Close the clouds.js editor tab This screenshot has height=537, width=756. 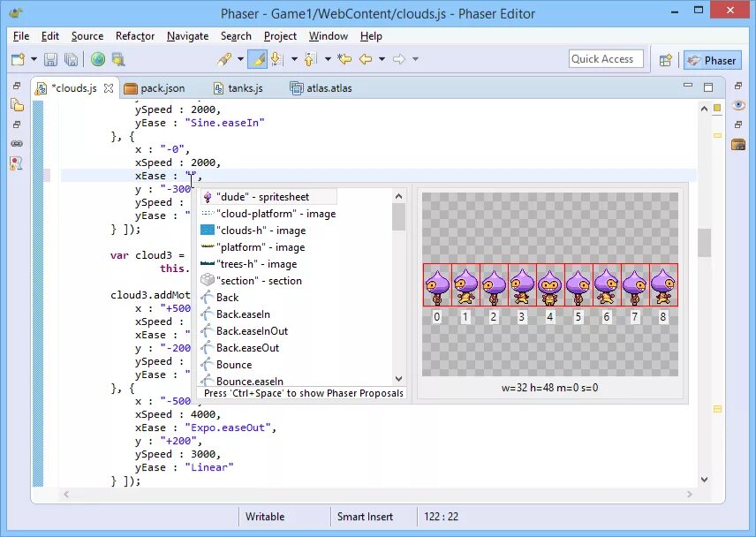point(109,88)
